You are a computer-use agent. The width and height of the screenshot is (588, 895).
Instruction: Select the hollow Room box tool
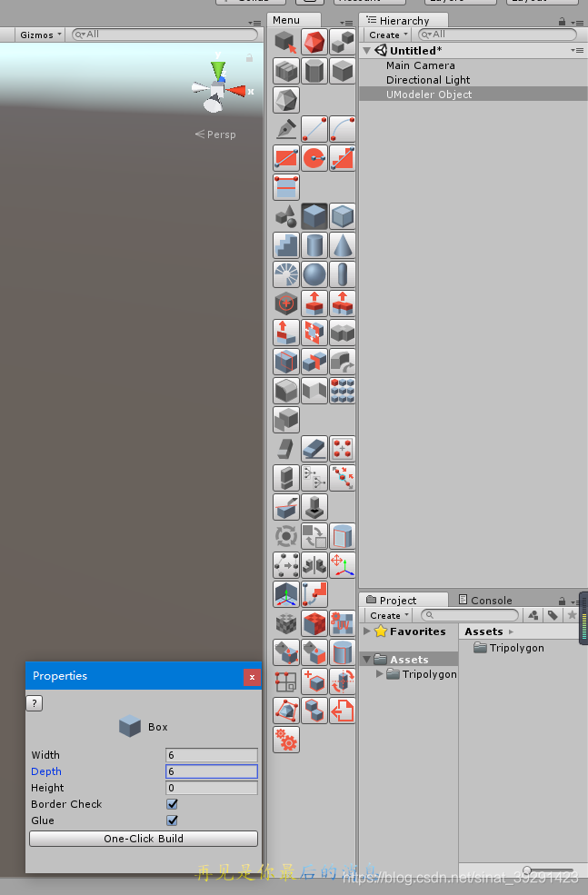343,216
